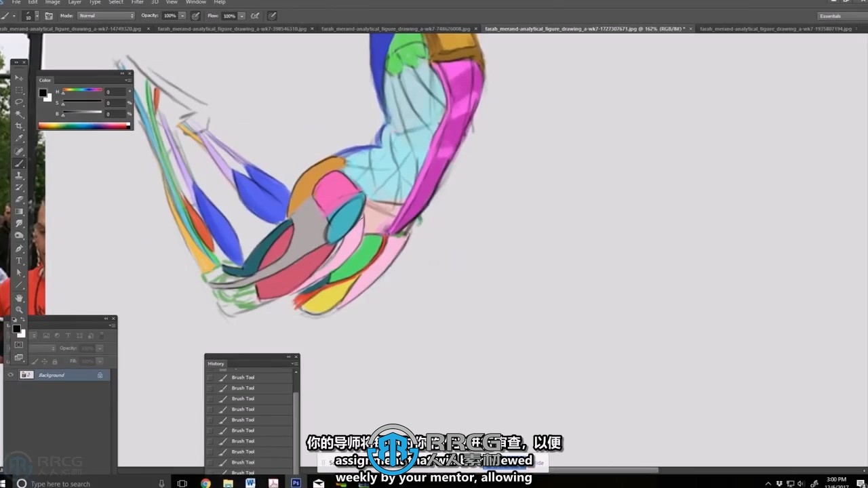
Task: Select the Hand tool
Action: pos(19,298)
